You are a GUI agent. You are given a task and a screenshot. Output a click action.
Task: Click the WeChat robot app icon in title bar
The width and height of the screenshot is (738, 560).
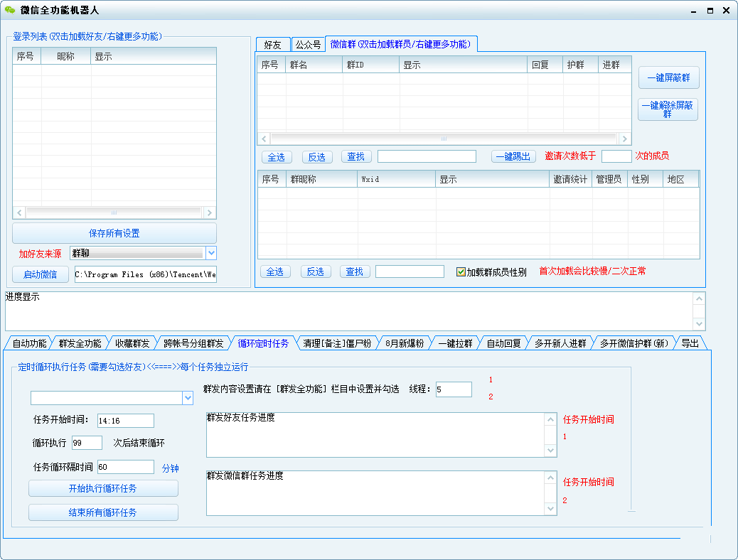tap(10, 10)
